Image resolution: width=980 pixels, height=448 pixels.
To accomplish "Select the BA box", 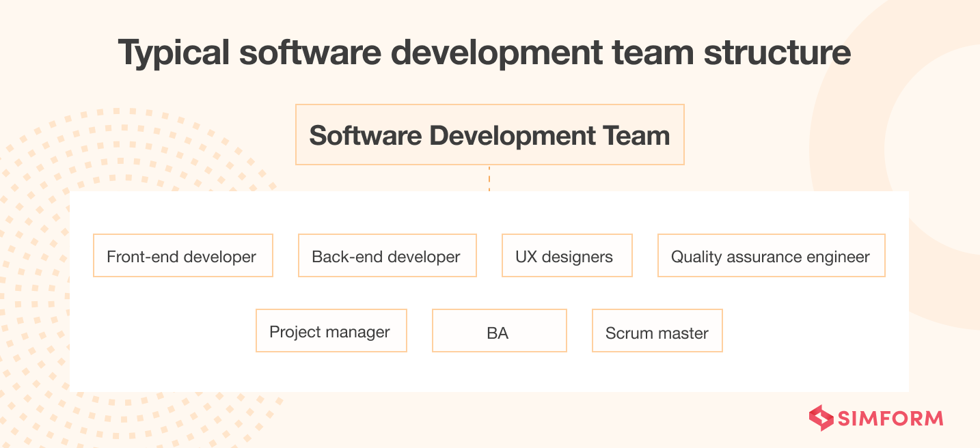I will [499, 331].
